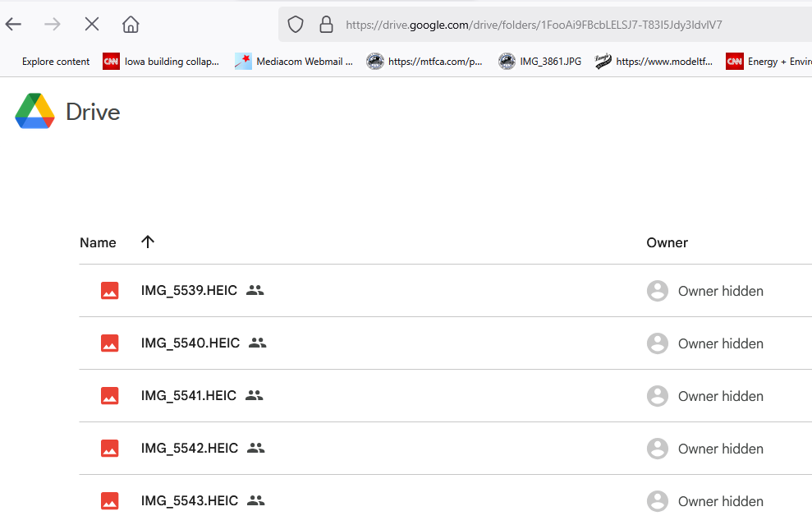
Task: Click image file icon for IMG_5539.HEIC
Action: tap(109, 291)
